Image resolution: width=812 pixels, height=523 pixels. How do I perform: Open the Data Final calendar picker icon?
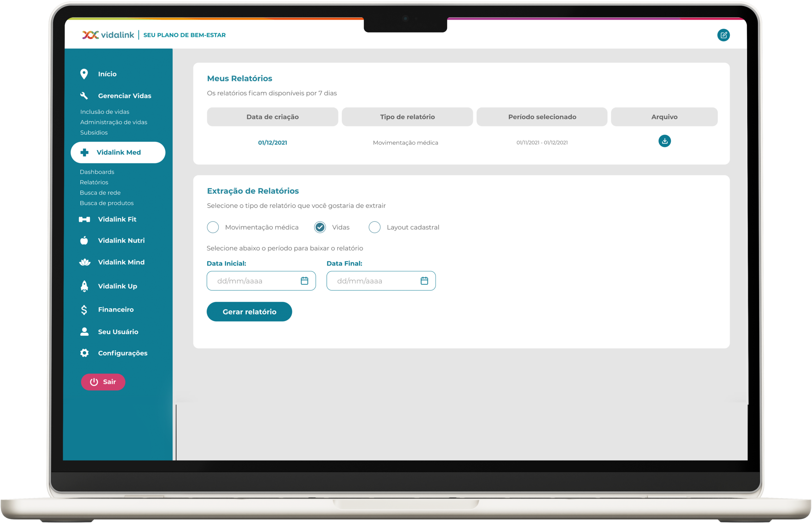coord(424,281)
